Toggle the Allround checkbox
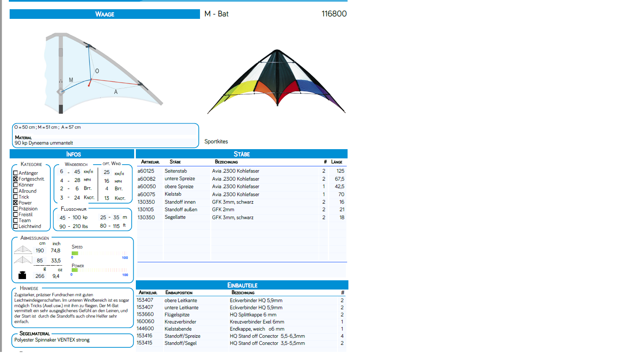The width and height of the screenshot is (644, 362). (x=16, y=191)
